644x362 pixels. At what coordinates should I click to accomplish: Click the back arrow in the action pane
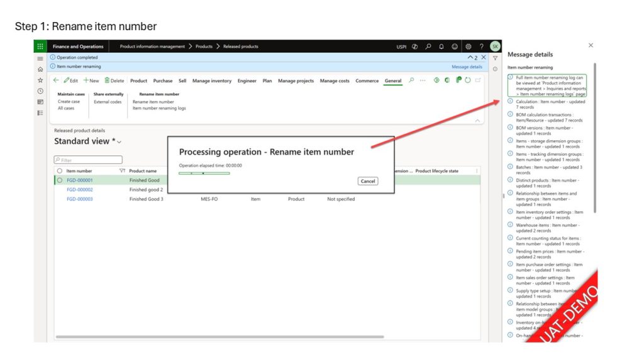point(56,80)
